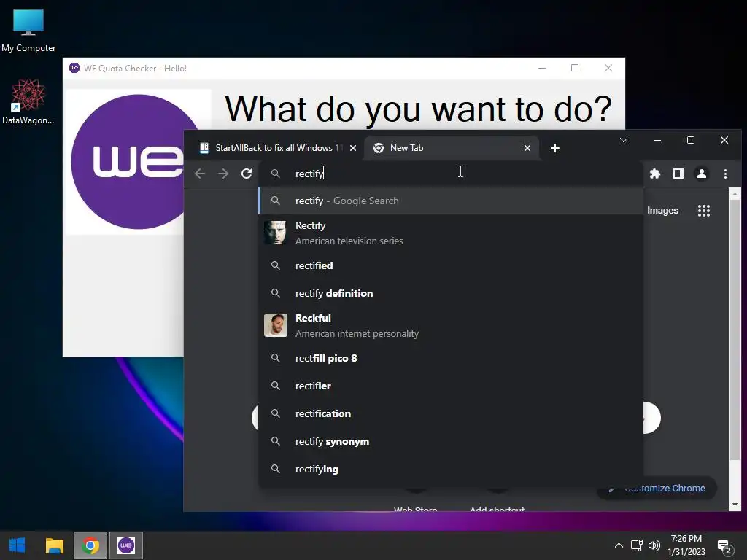The height and width of the screenshot is (560, 747).
Task: Open the Chrome profile avatar icon
Action: [702, 174]
